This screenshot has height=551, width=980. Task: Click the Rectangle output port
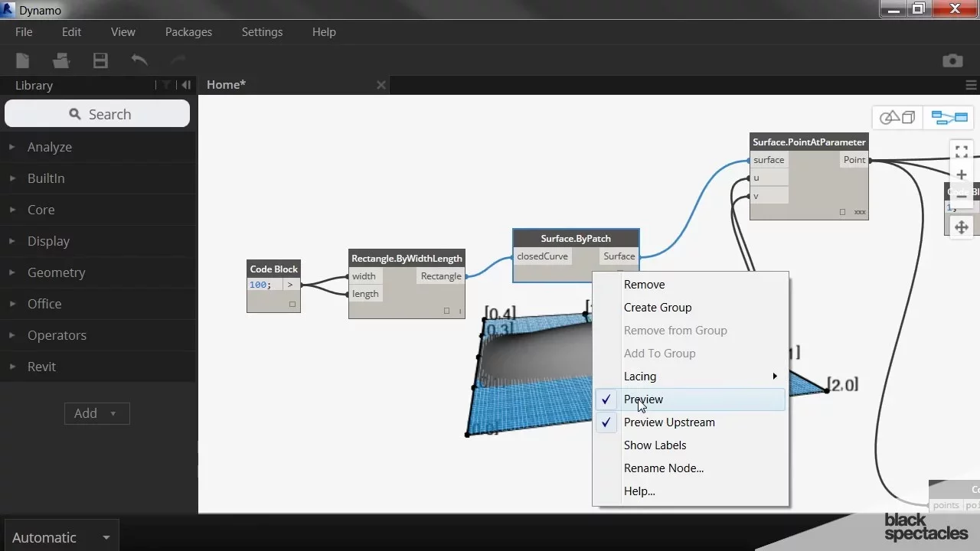coord(441,276)
